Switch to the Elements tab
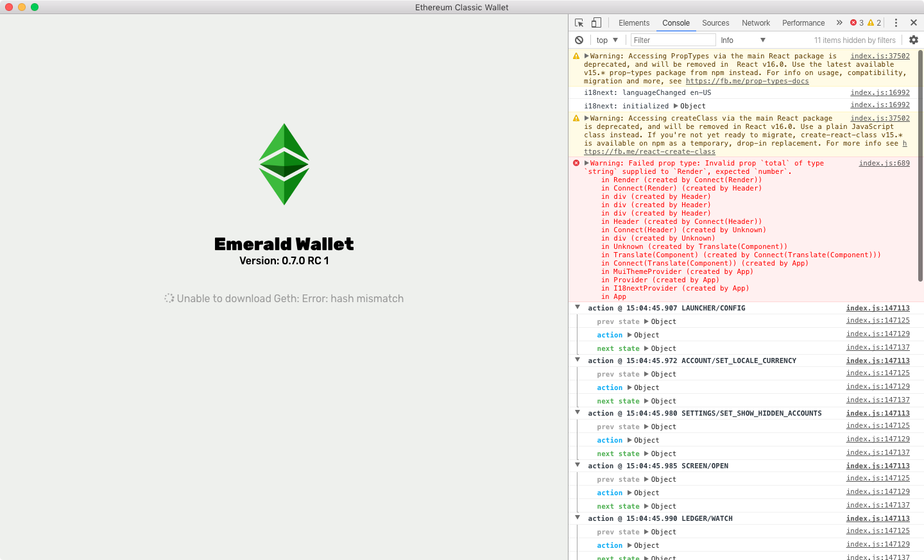924x560 pixels. click(634, 22)
